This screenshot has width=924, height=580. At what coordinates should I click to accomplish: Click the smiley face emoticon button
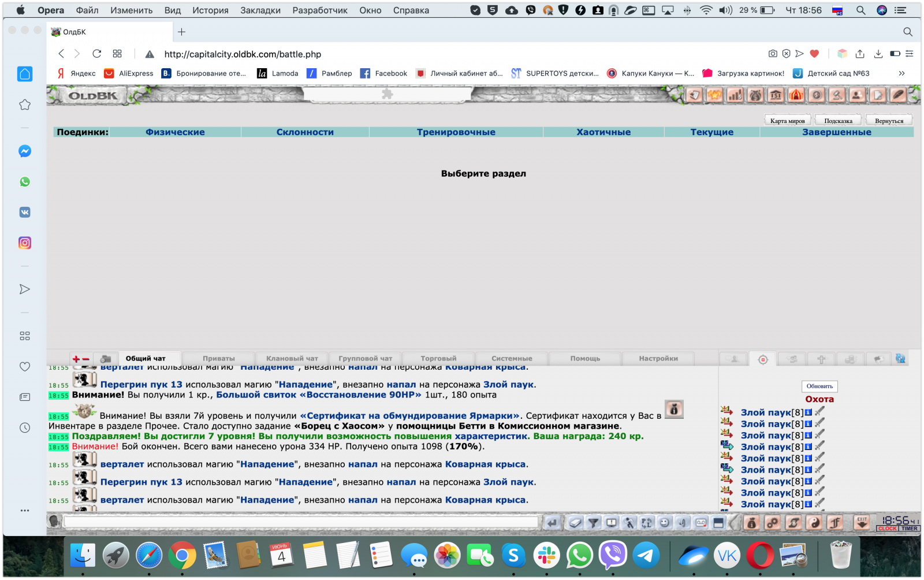pos(665,523)
